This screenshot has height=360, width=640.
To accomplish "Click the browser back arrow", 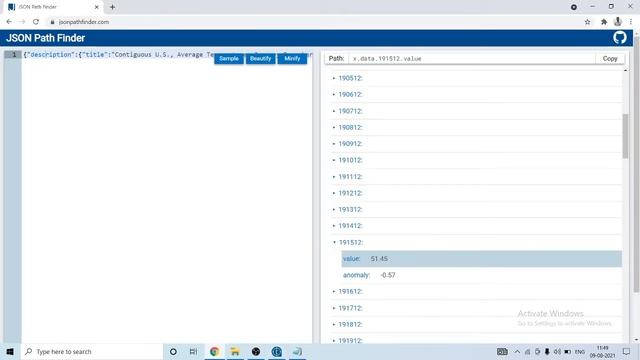I will point(9,22).
